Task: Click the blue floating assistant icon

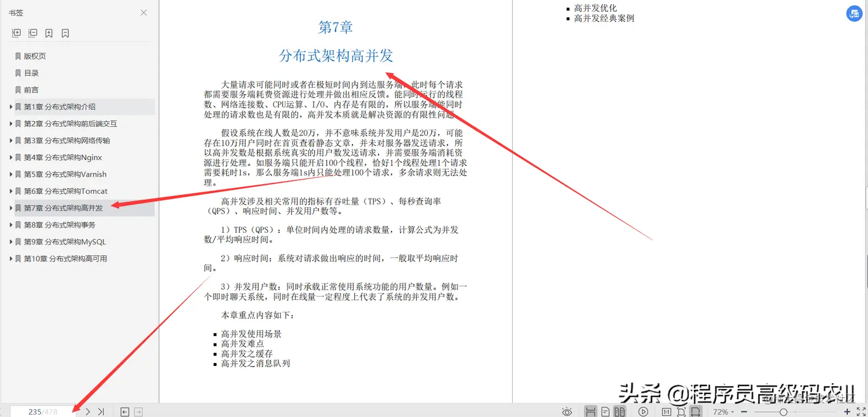Action: [x=854, y=14]
